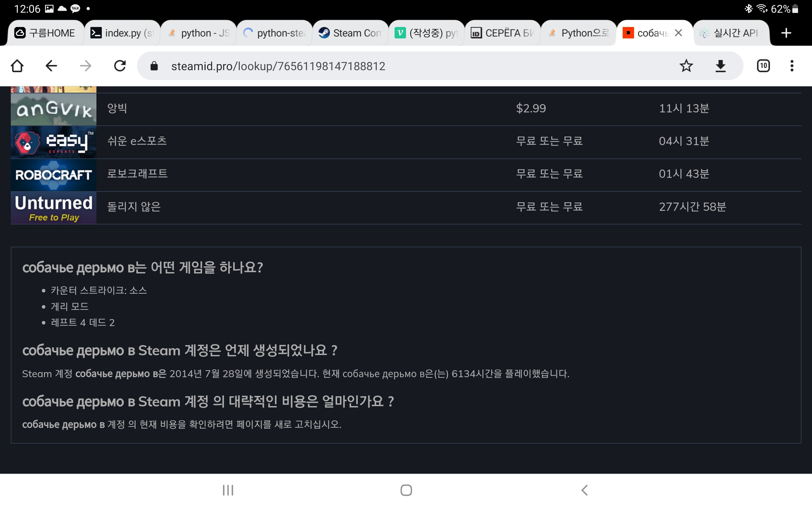The image size is (812, 508).
Task: Tap the Wi-Fi status icon
Action: (762, 9)
